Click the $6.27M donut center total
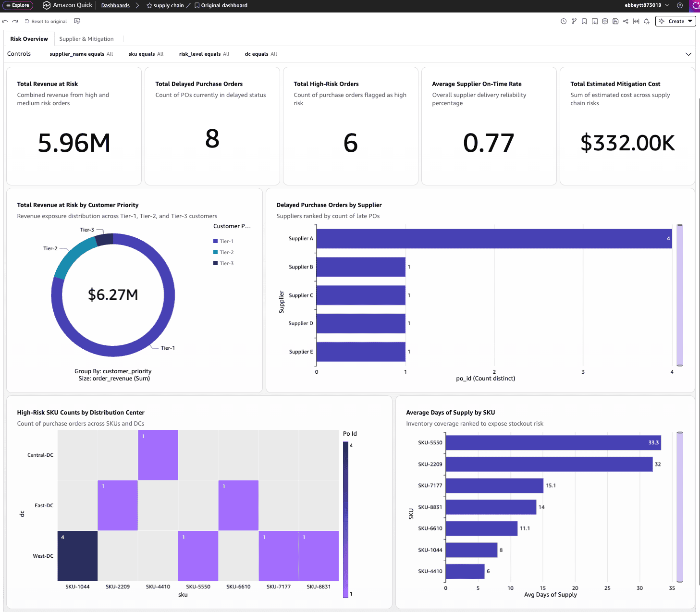The image size is (700, 612). click(x=113, y=294)
